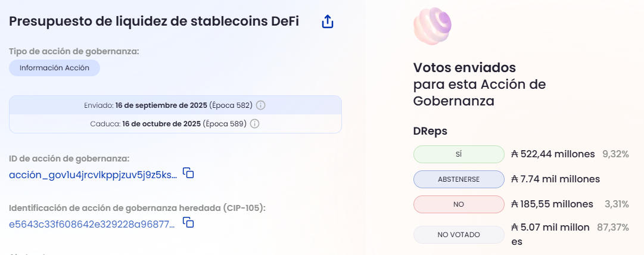Open the acción_gov1u4jrcv... ID link
The height and width of the screenshot is (255, 644).
(93, 175)
